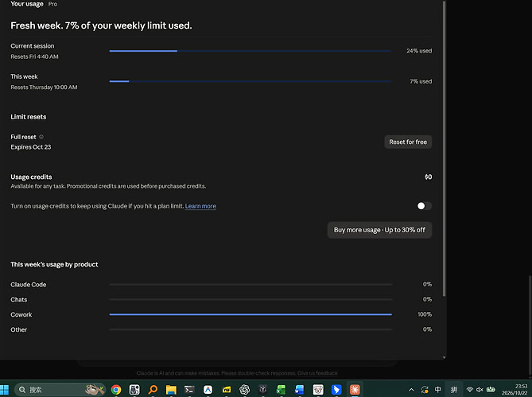Click the Cowork usage progress bar
The width and height of the screenshot is (532, 397).
tap(250, 314)
